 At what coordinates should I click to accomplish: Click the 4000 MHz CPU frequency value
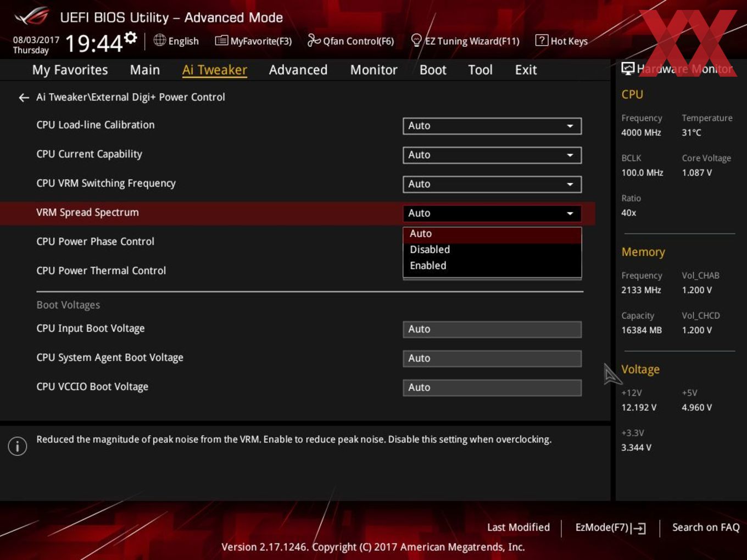[x=641, y=133]
